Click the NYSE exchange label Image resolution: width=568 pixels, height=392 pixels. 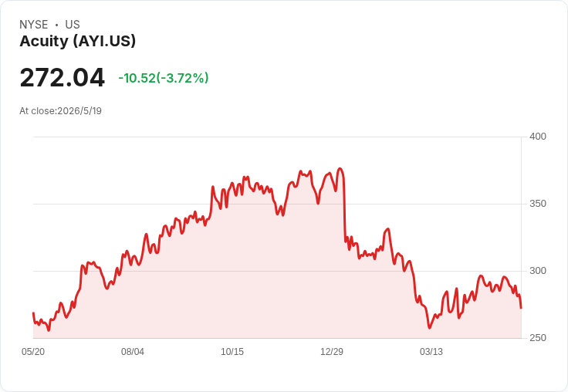pos(34,25)
